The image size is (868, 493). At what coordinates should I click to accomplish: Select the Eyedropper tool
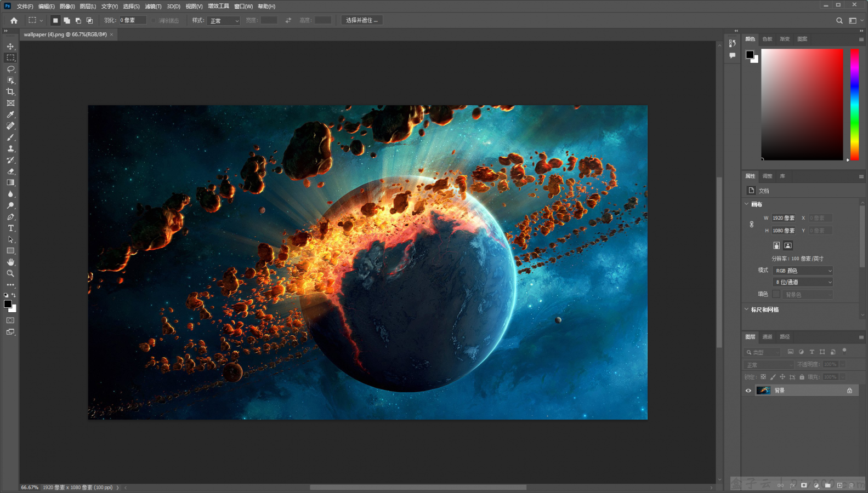[x=10, y=114]
